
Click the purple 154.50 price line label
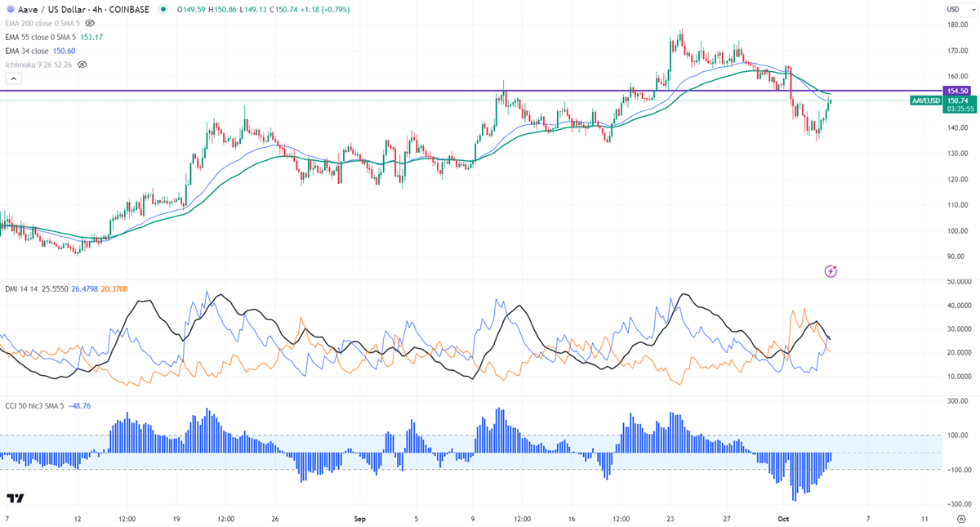(x=956, y=91)
